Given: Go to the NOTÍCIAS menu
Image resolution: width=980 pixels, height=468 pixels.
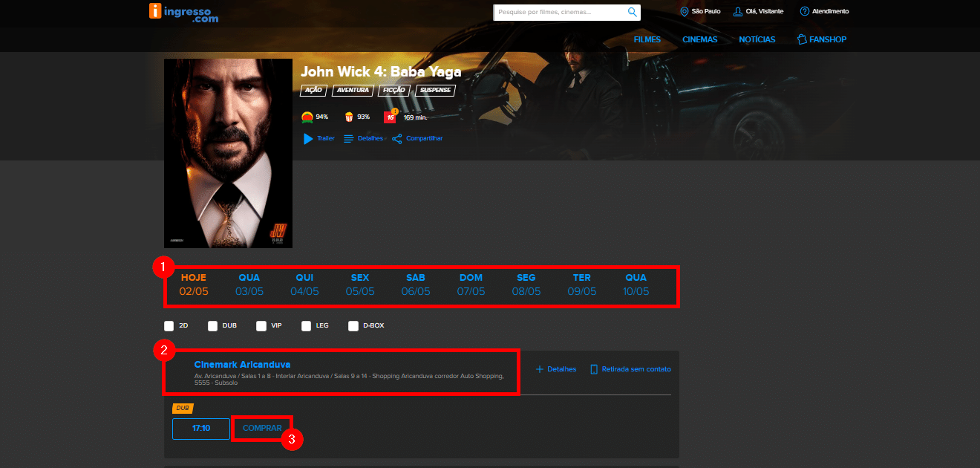Looking at the screenshot, I should 757,39.
